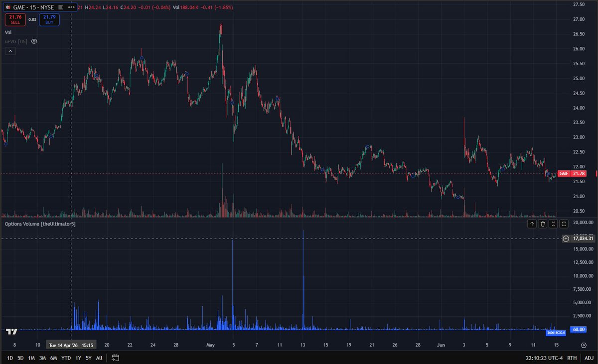Click the May label on time axis
Viewport: 598px width, 364px height.
(x=210, y=345)
